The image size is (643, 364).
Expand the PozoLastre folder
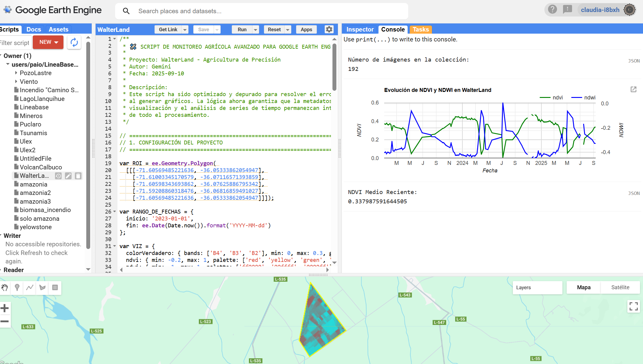tap(16, 73)
